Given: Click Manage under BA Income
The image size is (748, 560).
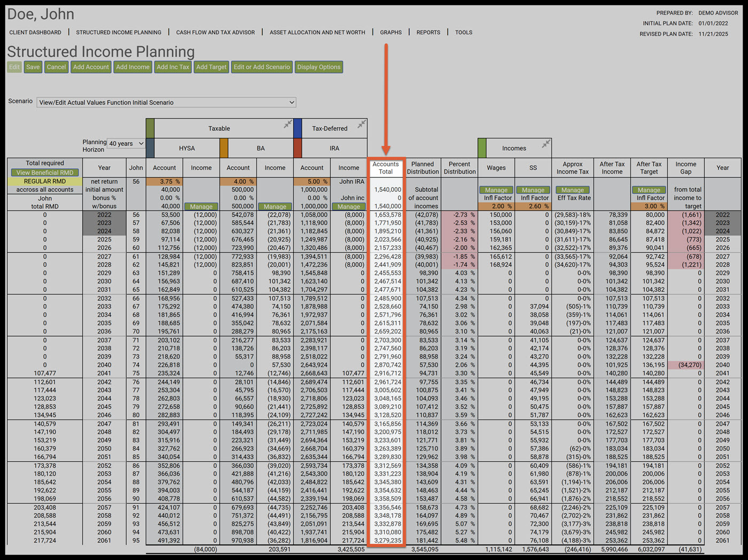Looking at the screenshot, I should click(275, 207).
